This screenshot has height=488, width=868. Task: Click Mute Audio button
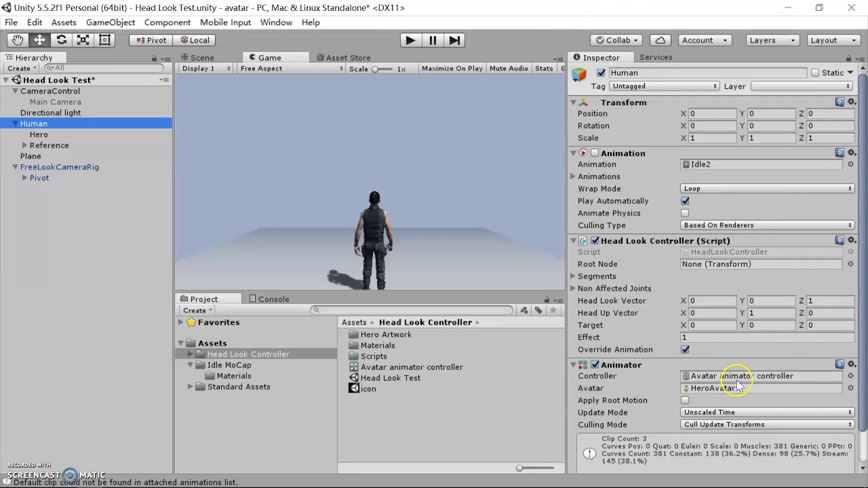[509, 68]
